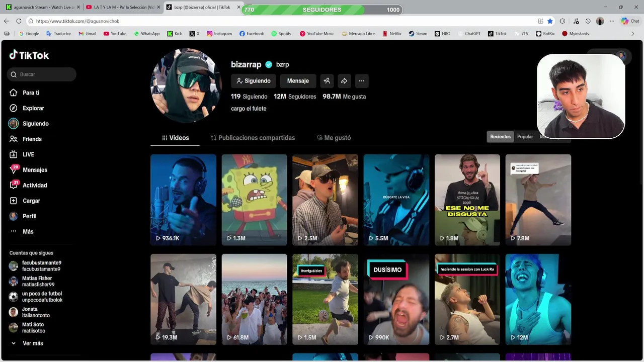Open the WhatsApp bookmark
This screenshot has height=362, width=644.
tap(146, 34)
